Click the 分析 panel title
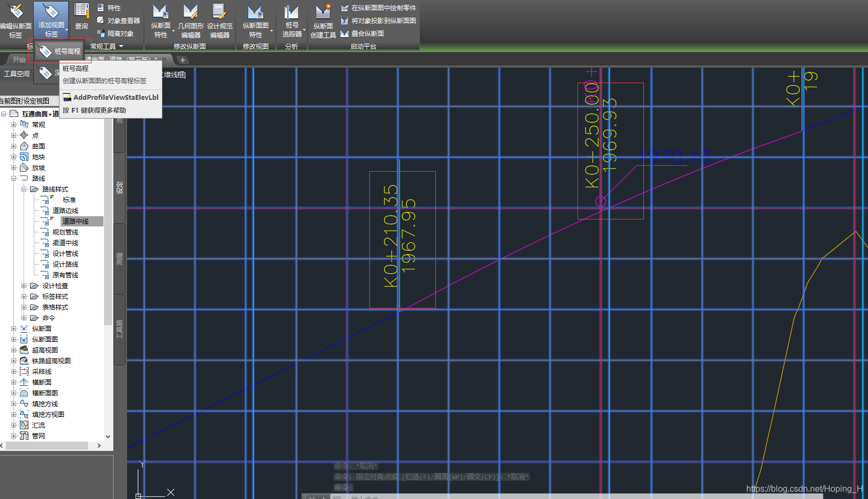This screenshot has width=868, height=499. pos(292,46)
